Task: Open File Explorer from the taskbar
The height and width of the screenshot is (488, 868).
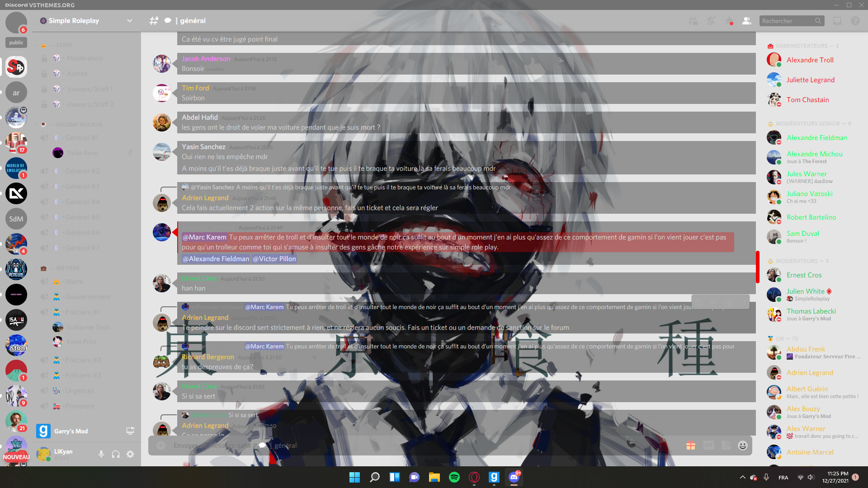Action: (434, 477)
